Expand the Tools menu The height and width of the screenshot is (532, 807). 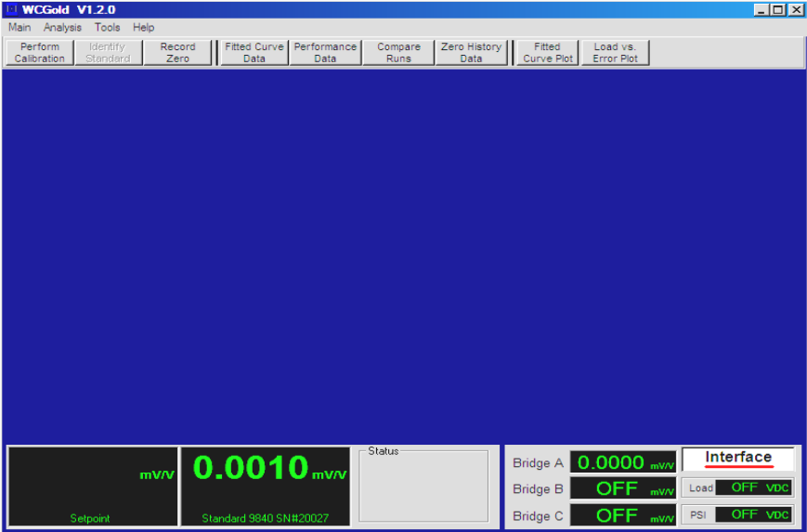(x=107, y=28)
